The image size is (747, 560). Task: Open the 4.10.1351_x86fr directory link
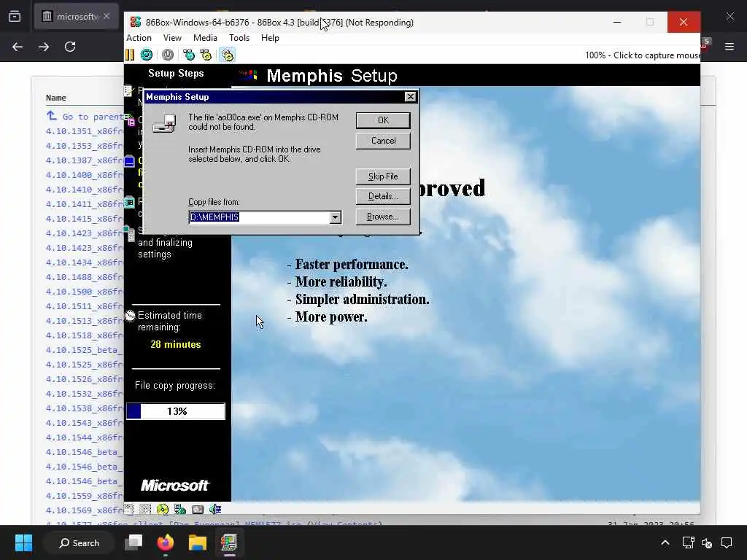tap(85, 131)
